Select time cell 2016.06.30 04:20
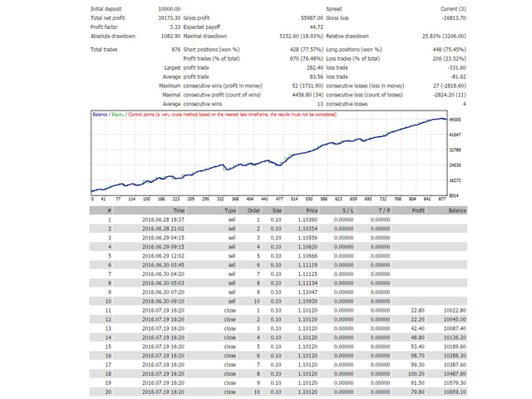 point(163,274)
